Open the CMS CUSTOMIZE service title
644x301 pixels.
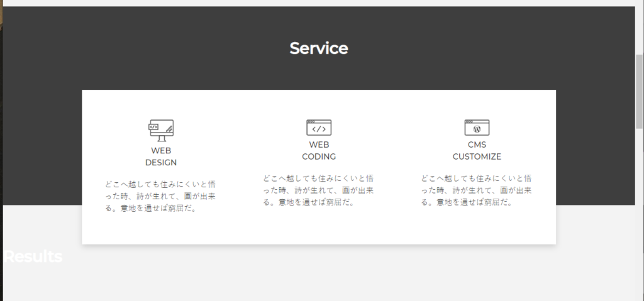(x=477, y=151)
